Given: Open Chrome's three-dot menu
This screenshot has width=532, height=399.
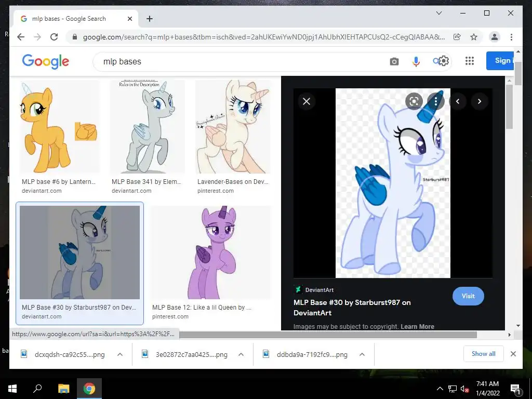Looking at the screenshot, I should [511, 37].
